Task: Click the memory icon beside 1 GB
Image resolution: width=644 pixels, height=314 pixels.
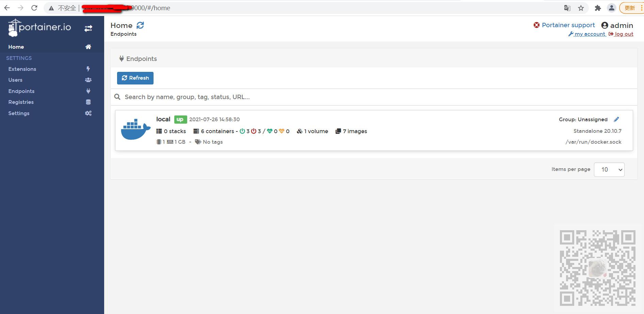Action: point(170,142)
